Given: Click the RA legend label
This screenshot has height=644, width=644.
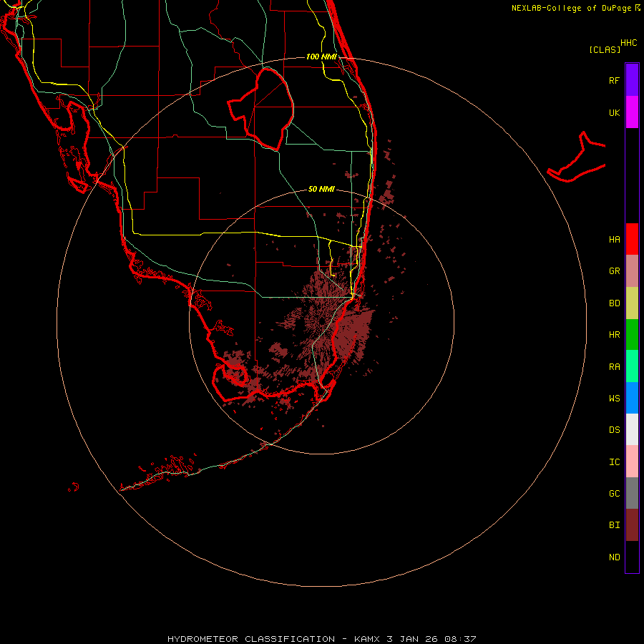Looking at the screenshot, I should coord(614,366).
